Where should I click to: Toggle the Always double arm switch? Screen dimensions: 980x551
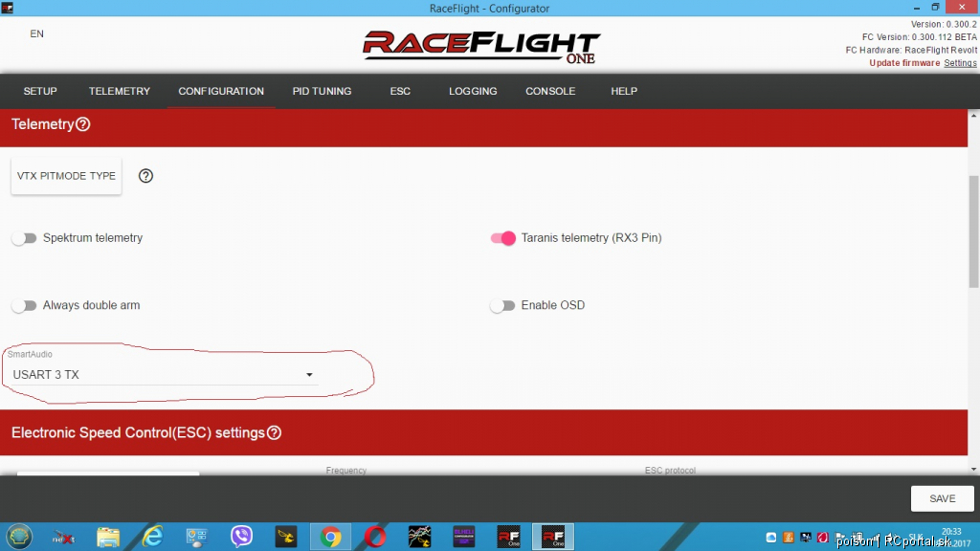[24, 305]
